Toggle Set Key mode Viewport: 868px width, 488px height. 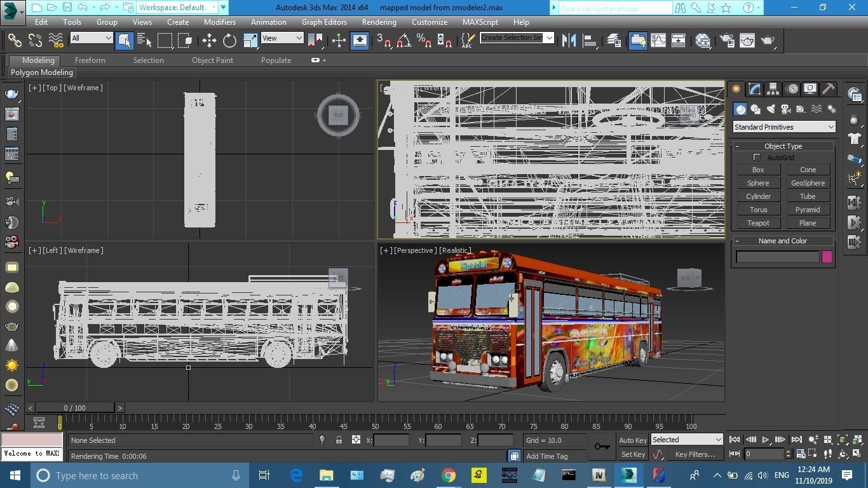(633, 454)
